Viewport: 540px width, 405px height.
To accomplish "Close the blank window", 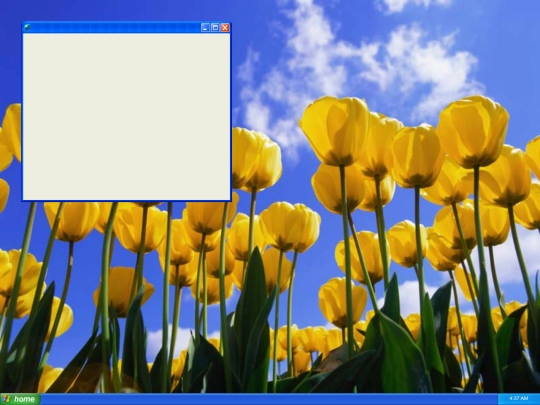I will click(x=225, y=28).
